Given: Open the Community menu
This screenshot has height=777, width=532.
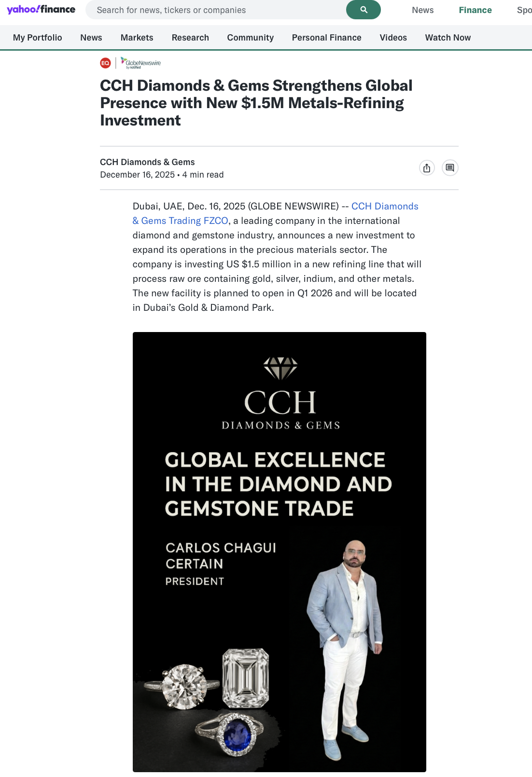Looking at the screenshot, I should [251, 38].
